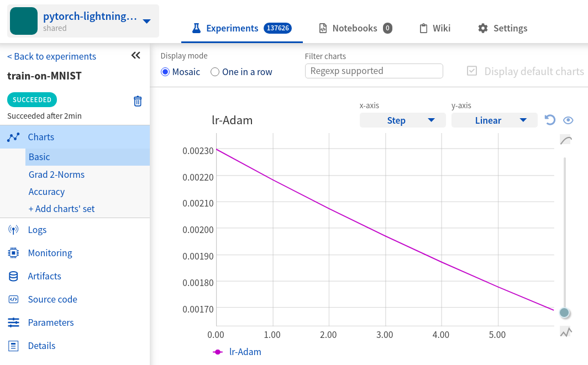Click the Monitoring chip icon
The width and height of the screenshot is (588, 365).
coord(14,253)
